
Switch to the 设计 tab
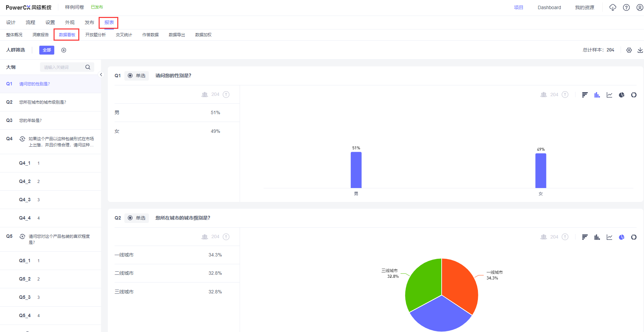[11, 22]
